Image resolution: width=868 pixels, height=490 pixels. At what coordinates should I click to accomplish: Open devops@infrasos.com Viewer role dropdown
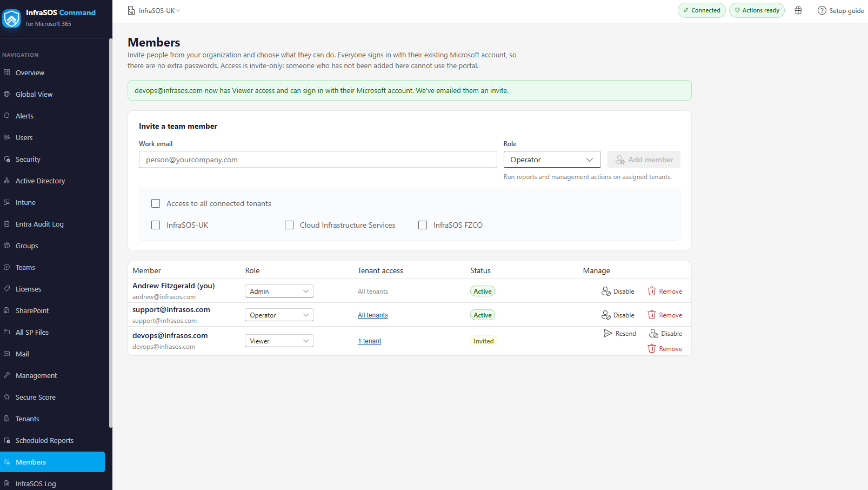279,341
